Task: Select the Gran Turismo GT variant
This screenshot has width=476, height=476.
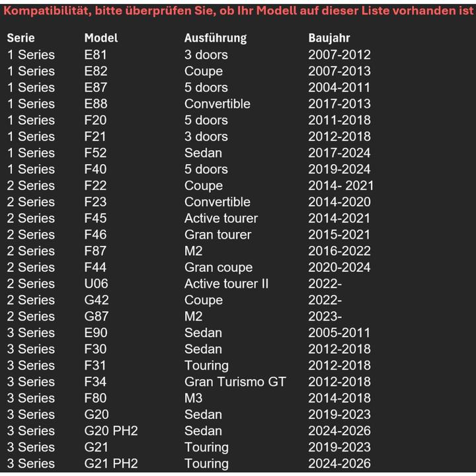Action: [x=235, y=381]
